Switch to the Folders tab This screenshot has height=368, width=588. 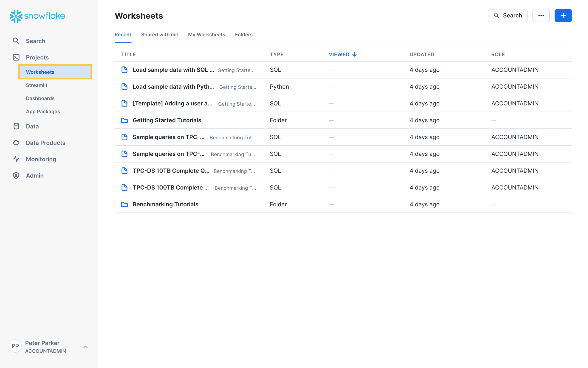click(x=243, y=35)
